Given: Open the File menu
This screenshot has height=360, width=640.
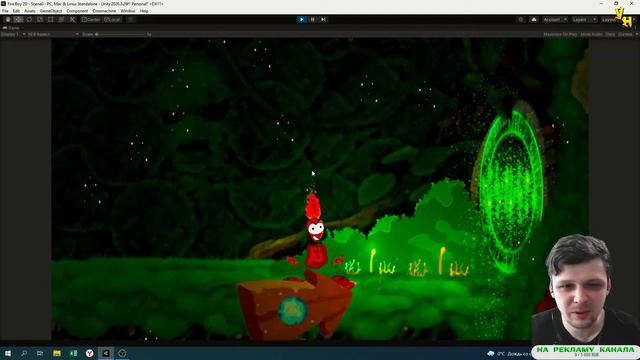Looking at the screenshot, I should [x=5, y=11].
